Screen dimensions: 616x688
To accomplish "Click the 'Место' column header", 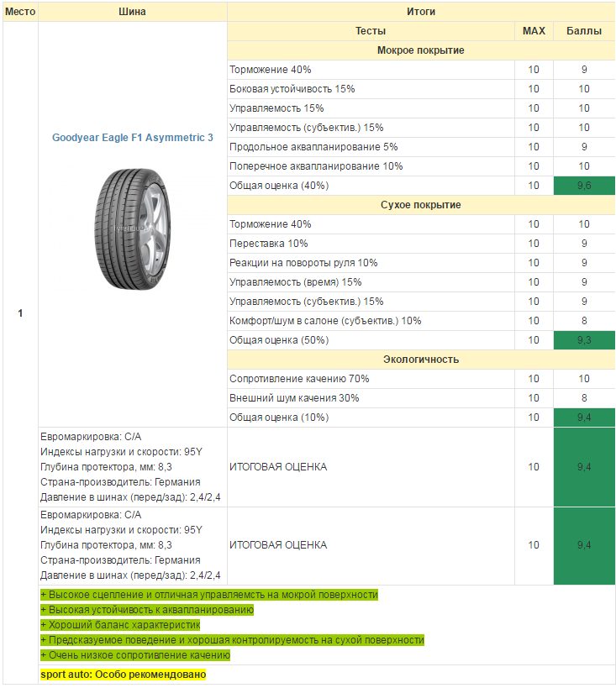I will pyautogui.click(x=20, y=12).
